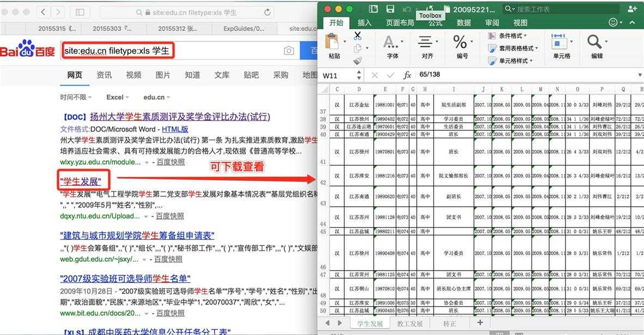Open the Editing (编辑) magnifier group
The width and height of the screenshot is (644, 335).
597,46
